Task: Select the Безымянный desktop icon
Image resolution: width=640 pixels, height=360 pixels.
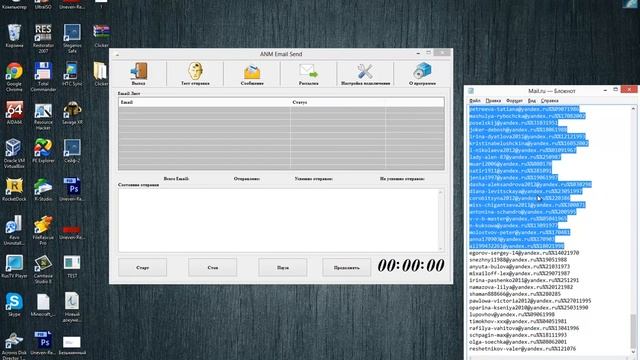Action: click(x=72, y=343)
